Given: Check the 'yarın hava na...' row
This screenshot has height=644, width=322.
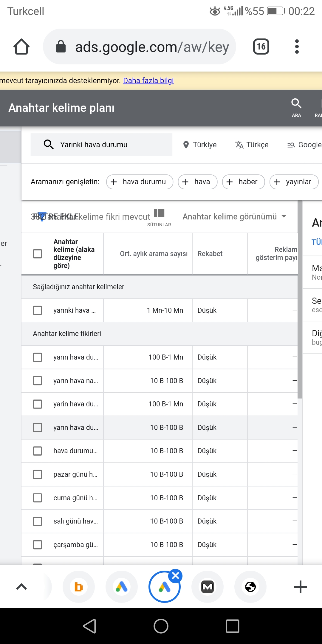Looking at the screenshot, I should (x=38, y=381).
